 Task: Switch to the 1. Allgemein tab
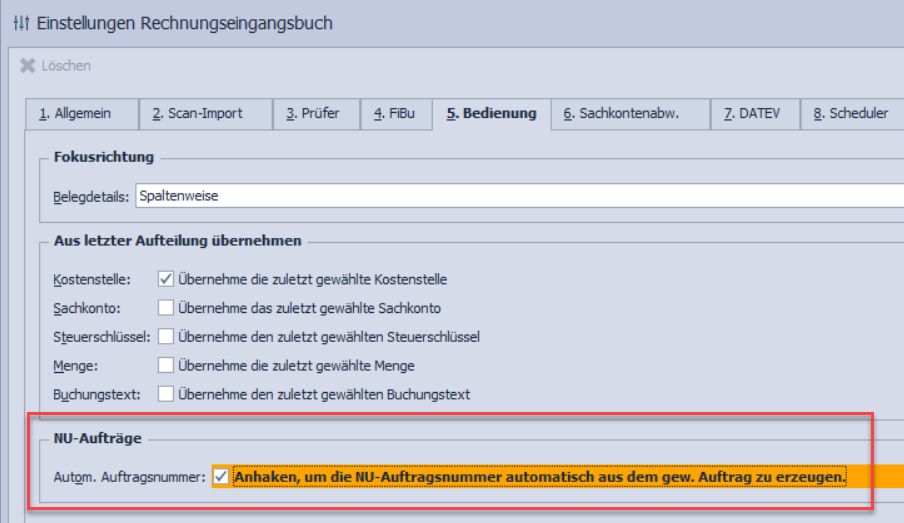point(75,114)
